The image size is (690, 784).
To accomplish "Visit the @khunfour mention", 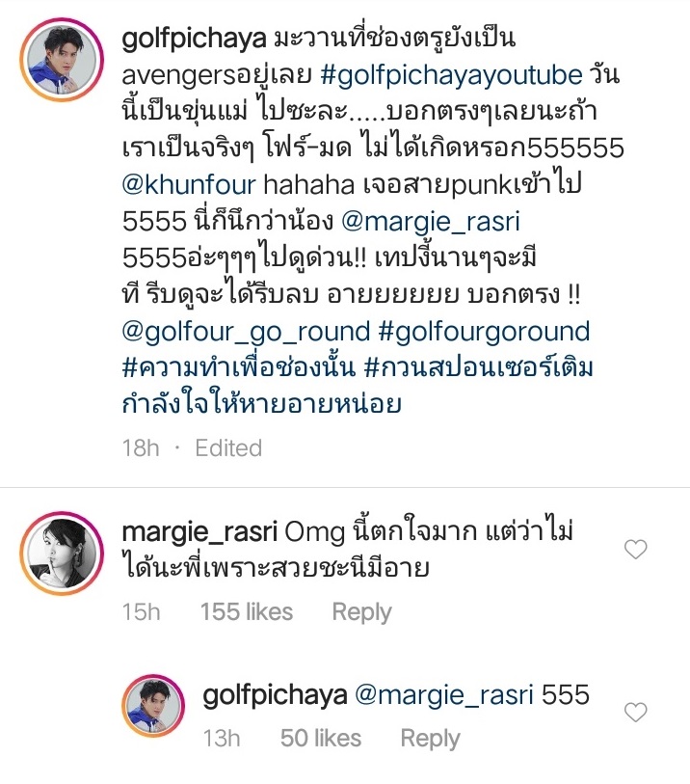I will point(189,184).
